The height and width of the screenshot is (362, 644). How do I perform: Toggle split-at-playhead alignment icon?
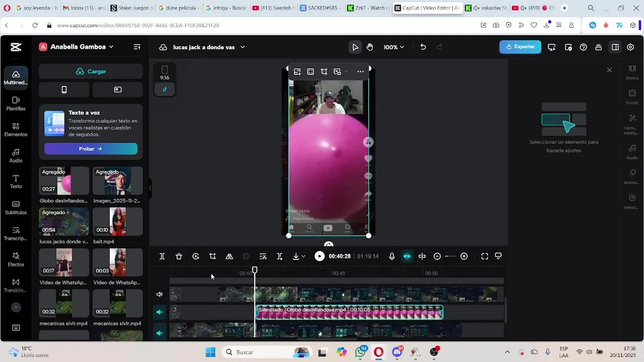[422, 256]
